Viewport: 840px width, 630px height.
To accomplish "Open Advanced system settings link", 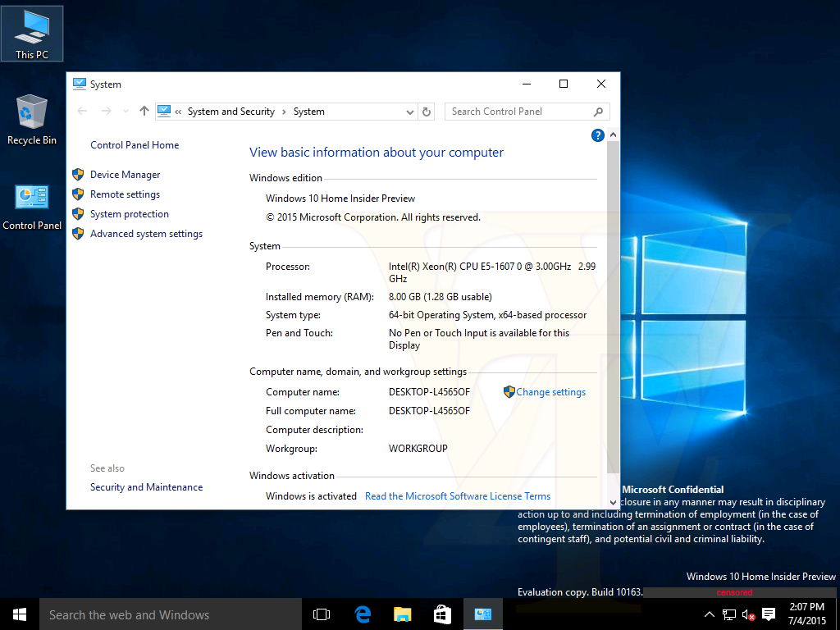I will [146, 234].
